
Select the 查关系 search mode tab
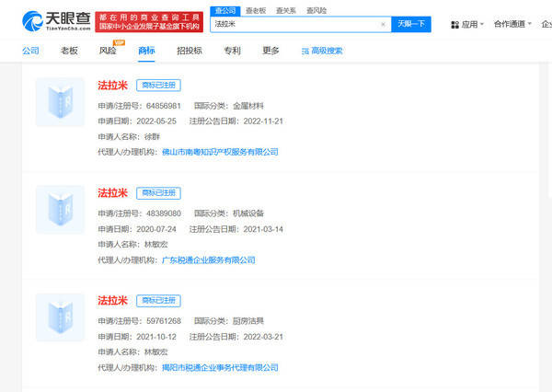(x=286, y=11)
